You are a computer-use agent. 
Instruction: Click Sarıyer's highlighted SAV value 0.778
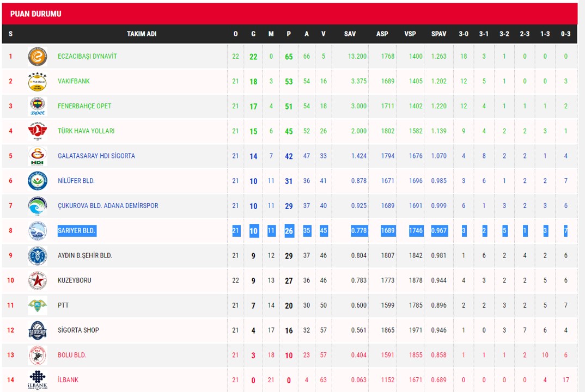359,230
